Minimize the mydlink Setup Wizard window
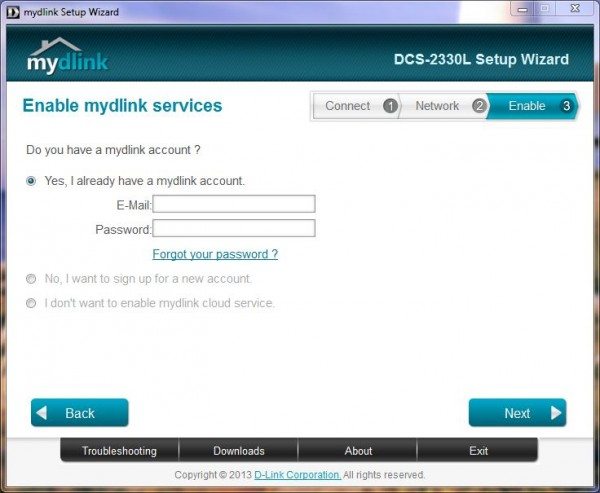This screenshot has height=493, width=600. (x=522, y=9)
